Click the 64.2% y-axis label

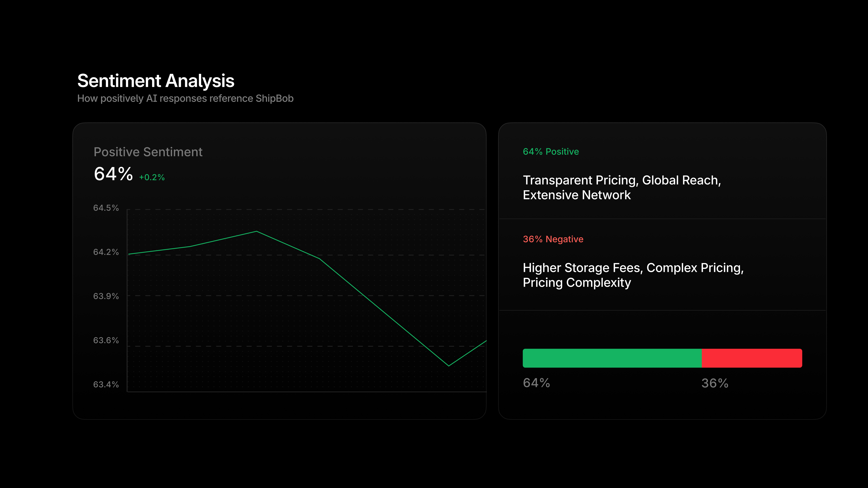tap(106, 252)
